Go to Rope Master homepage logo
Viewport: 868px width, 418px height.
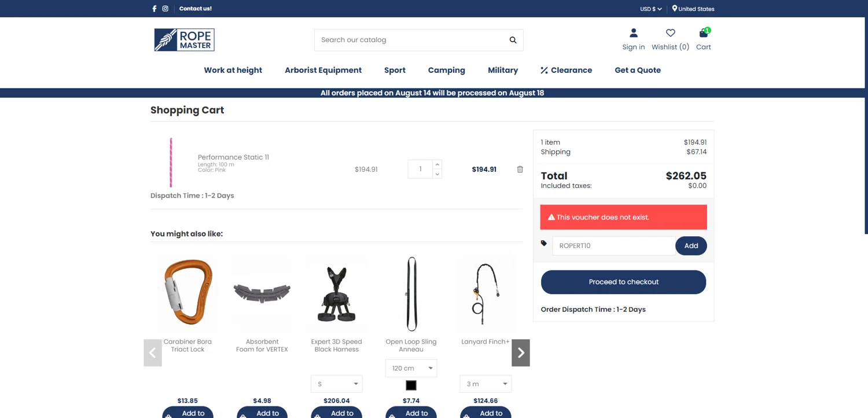click(185, 40)
